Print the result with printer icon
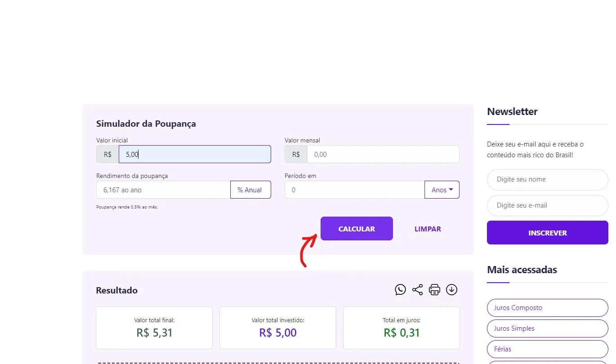This screenshot has width=616, height=364. pyautogui.click(x=434, y=290)
